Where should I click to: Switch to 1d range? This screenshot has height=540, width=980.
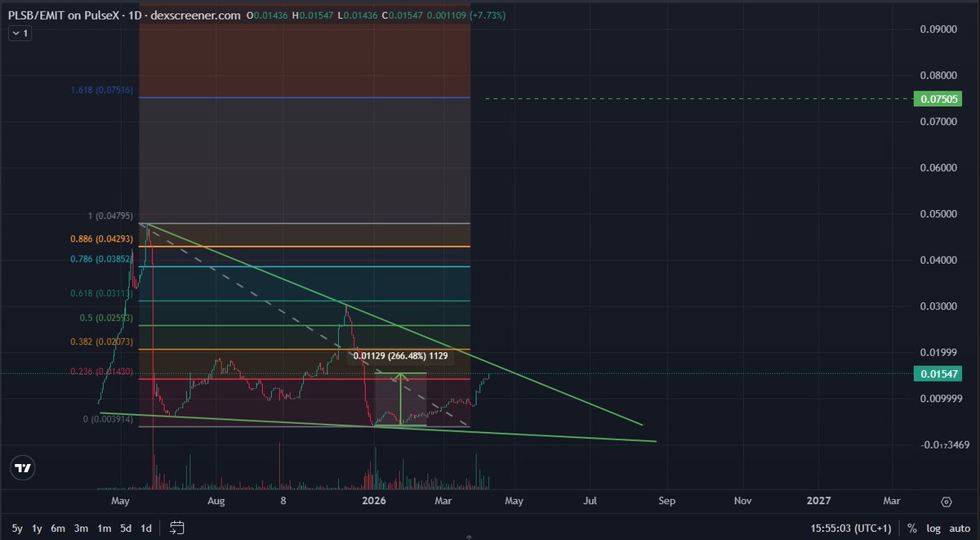146,529
